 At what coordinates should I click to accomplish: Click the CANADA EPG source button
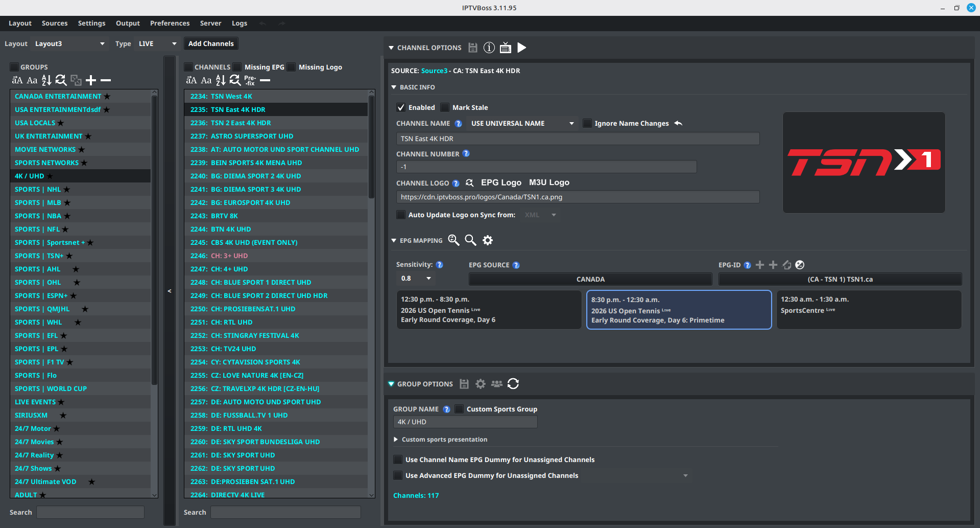pos(590,279)
